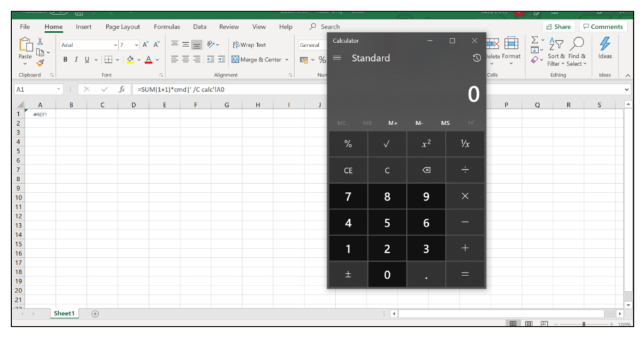Click the Paste clipboard icon

(x=25, y=45)
